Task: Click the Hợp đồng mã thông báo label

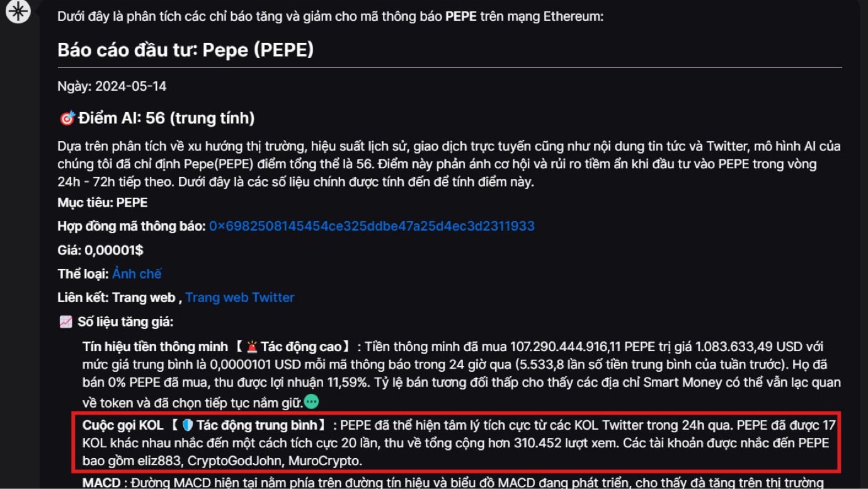Action: click(x=132, y=226)
